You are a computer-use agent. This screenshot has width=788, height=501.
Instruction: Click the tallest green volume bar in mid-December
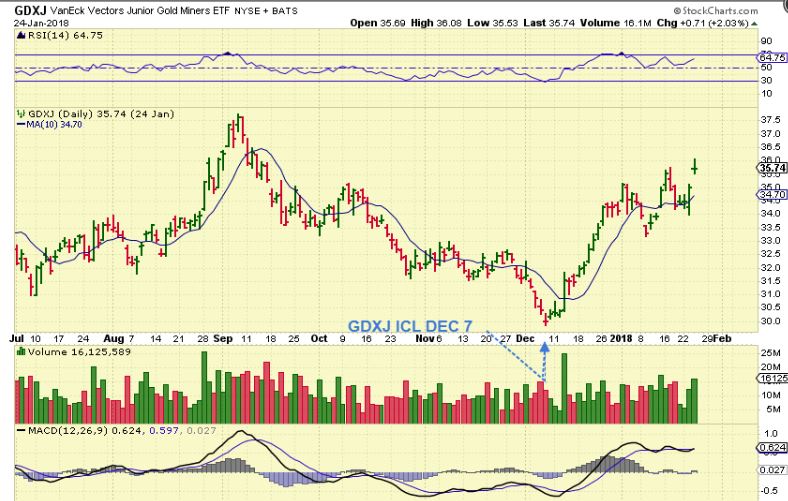pyautogui.click(x=564, y=388)
